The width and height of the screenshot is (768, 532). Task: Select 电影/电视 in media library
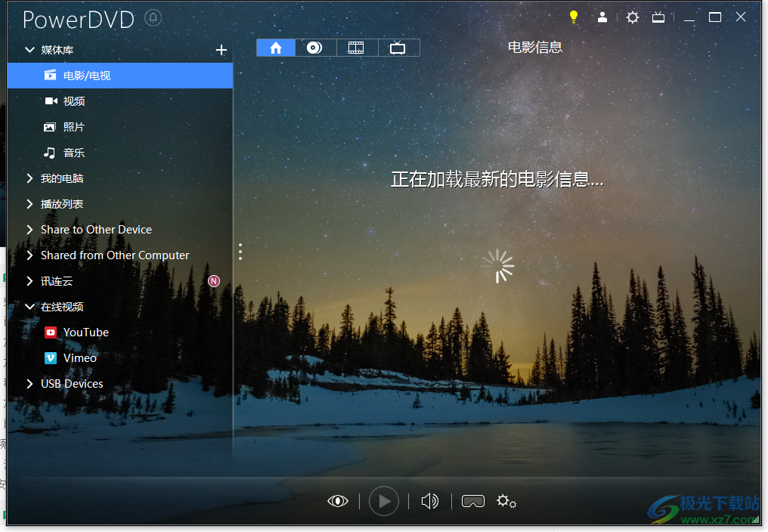(x=120, y=76)
